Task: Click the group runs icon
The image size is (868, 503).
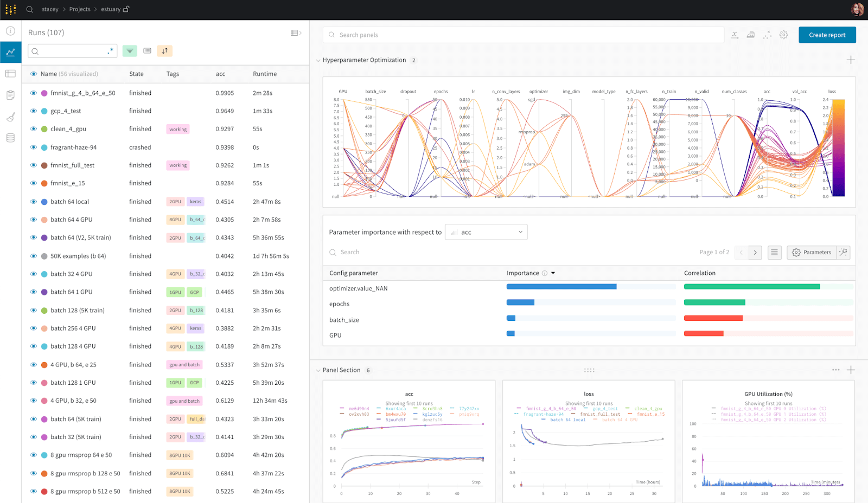Action: tap(147, 51)
